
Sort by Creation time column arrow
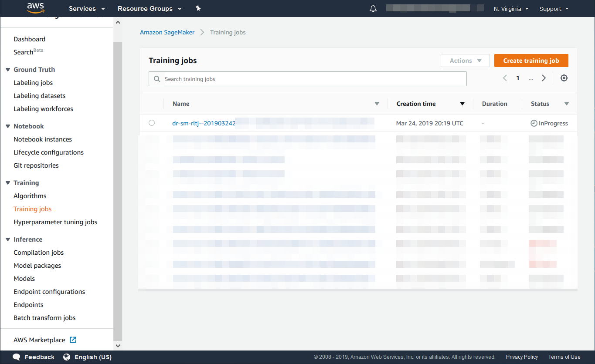pyautogui.click(x=462, y=104)
